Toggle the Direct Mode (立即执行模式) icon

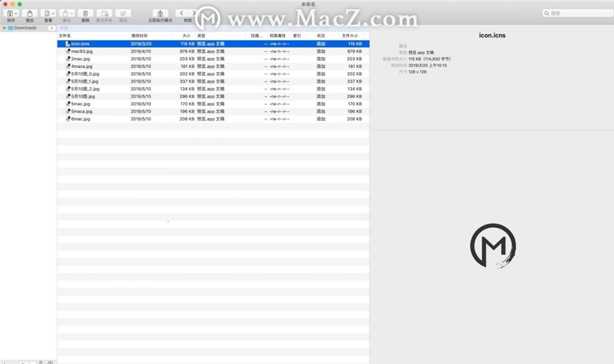(160, 13)
